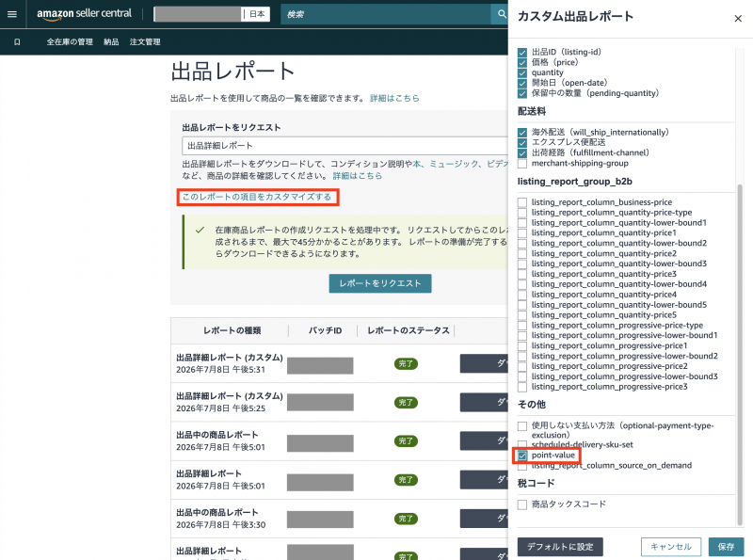Enable the merchant-shipping-group checkbox
The height and width of the screenshot is (560, 753).
[x=522, y=163]
